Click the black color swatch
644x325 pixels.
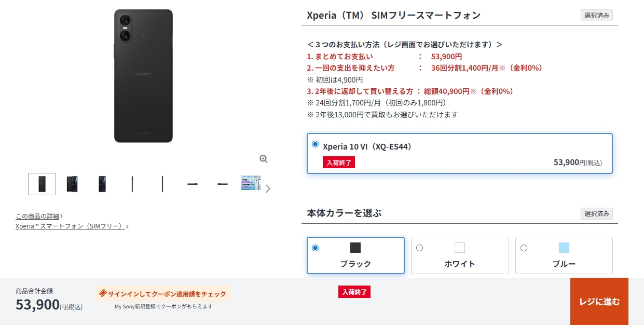pyautogui.click(x=355, y=248)
